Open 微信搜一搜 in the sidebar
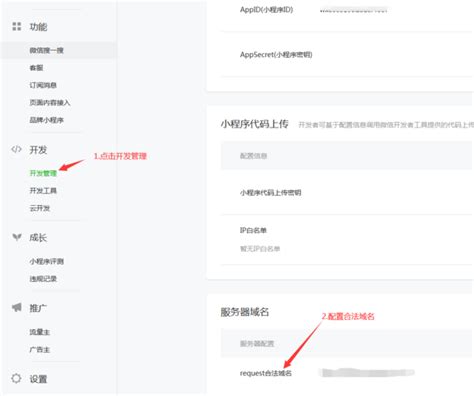Image resolution: width=474 pixels, height=396 pixels. 46,50
